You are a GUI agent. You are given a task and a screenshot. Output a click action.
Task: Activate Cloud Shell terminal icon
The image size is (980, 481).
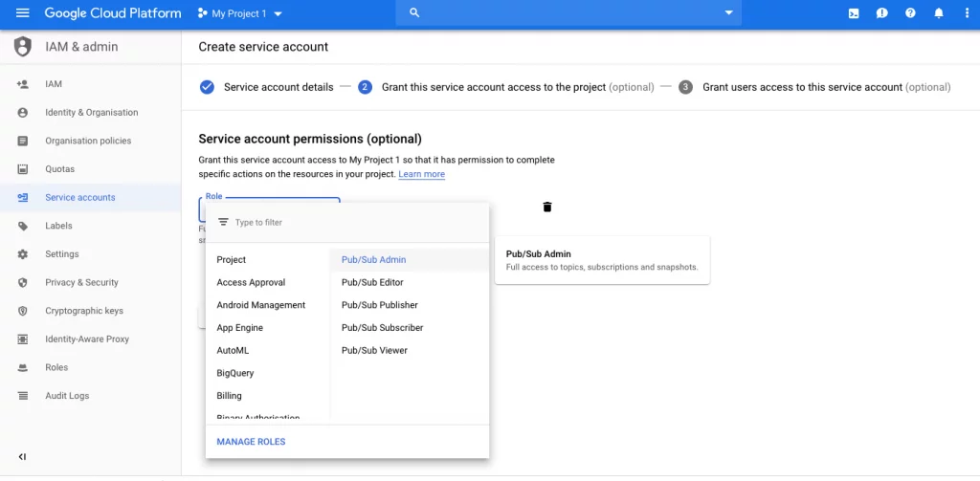tap(853, 13)
